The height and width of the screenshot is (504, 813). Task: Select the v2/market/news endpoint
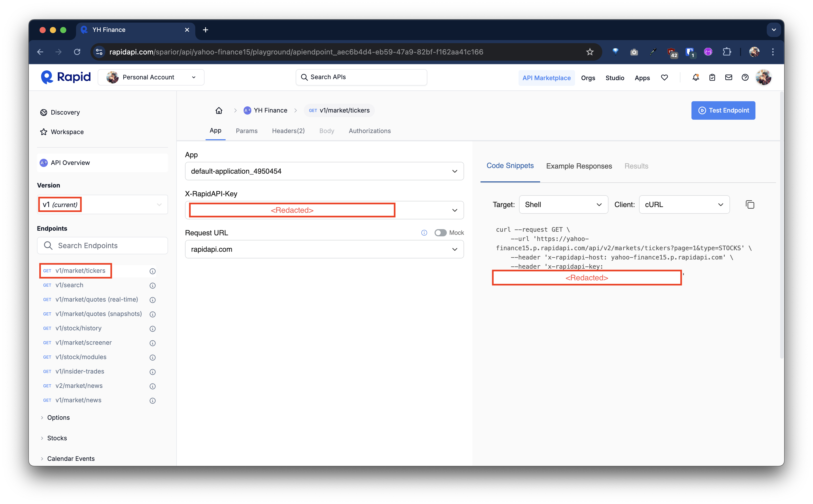click(79, 386)
